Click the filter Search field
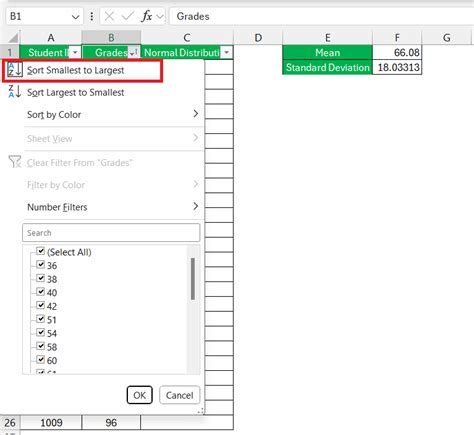 (x=111, y=233)
